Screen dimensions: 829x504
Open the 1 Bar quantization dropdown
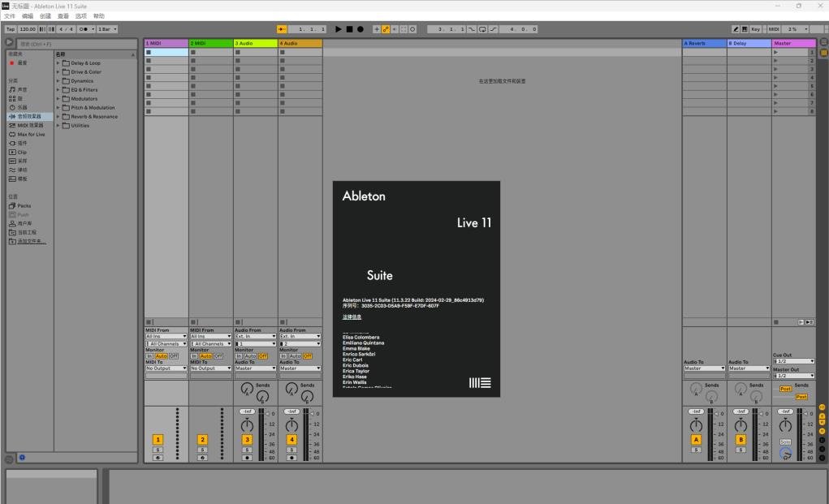107,29
